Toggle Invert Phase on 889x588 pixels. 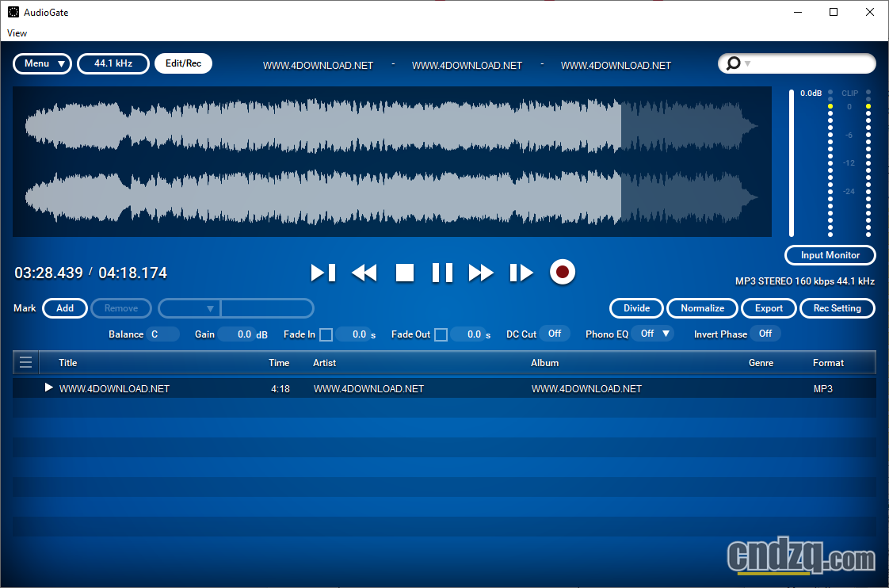765,334
